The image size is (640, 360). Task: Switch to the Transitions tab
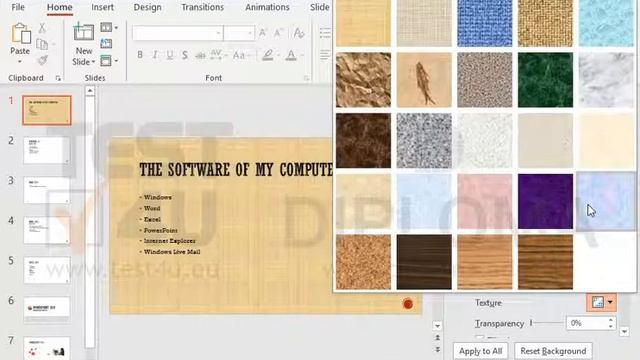tap(202, 7)
